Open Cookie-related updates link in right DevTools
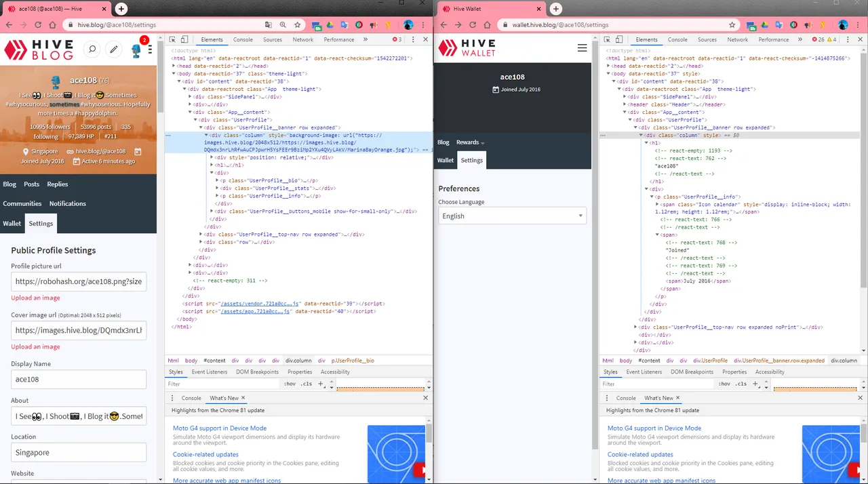Viewport: 868px width, 484px height. point(640,454)
